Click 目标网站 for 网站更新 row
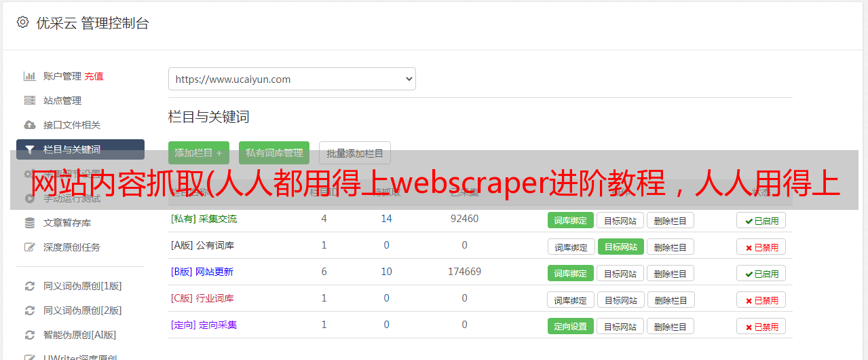This screenshot has width=868, height=360. [620, 273]
